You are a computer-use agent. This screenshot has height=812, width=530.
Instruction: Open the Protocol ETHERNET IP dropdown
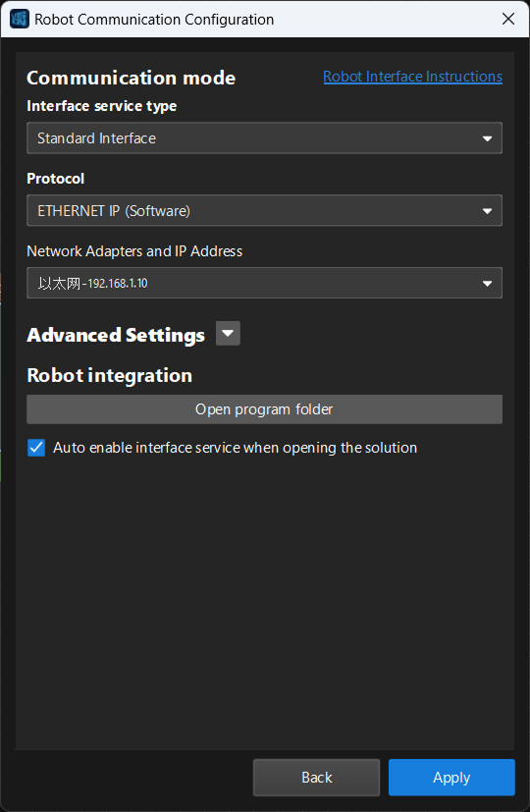pos(264,211)
